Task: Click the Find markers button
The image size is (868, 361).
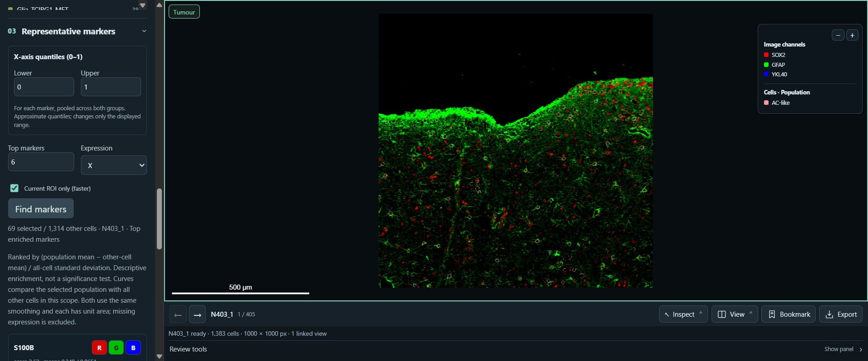Action: click(x=41, y=209)
